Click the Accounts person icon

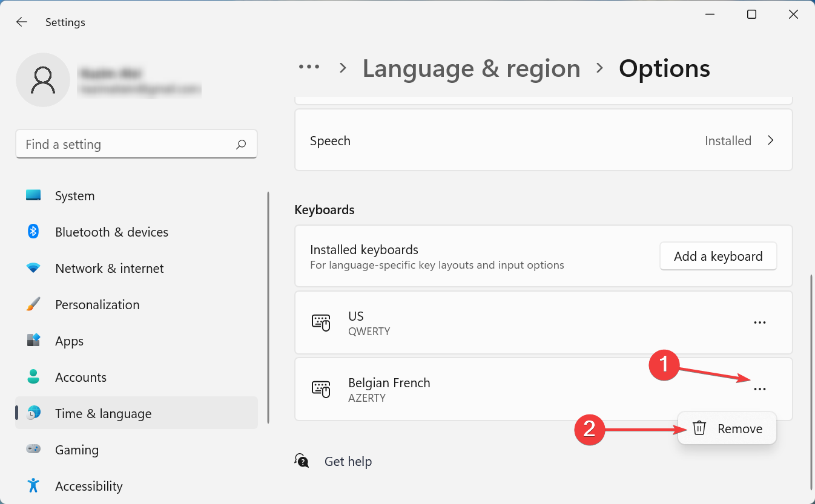[x=33, y=377]
